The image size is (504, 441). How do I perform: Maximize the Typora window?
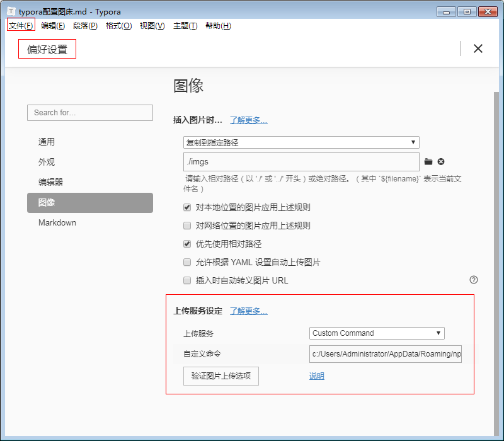point(467,12)
